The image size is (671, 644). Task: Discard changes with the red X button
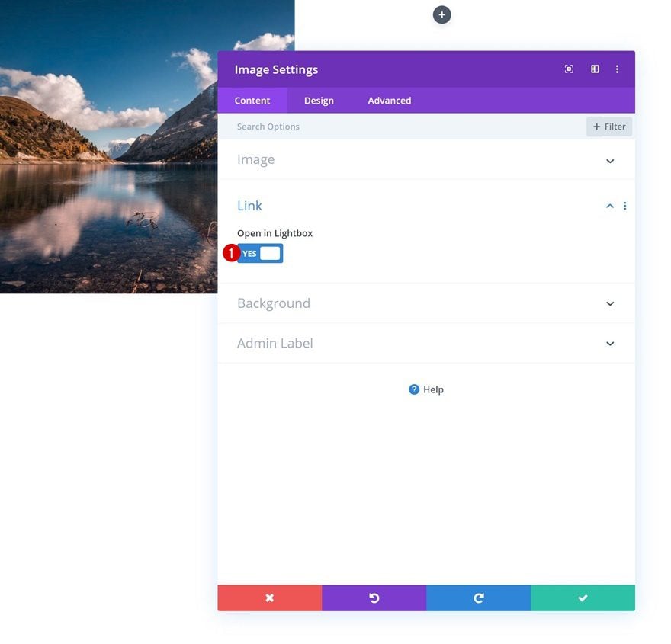tap(270, 598)
